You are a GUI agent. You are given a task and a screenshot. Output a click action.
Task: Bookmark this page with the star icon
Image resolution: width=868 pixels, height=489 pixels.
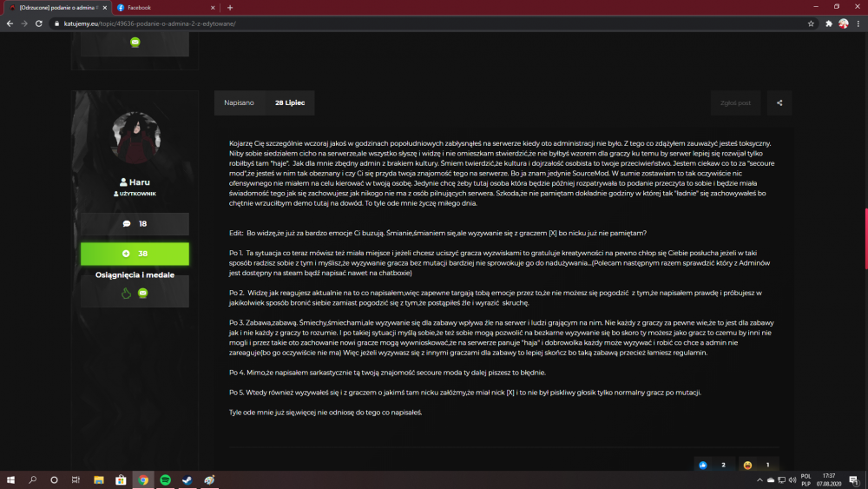point(811,23)
